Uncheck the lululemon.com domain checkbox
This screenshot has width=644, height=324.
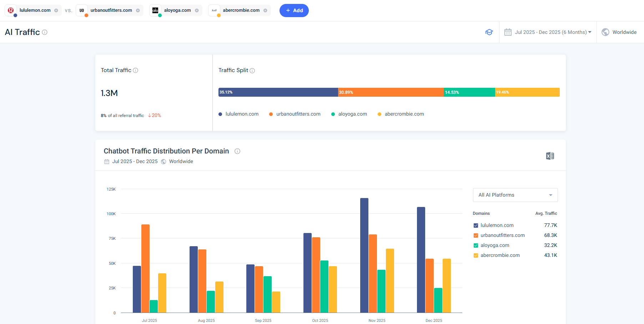pyautogui.click(x=476, y=226)
